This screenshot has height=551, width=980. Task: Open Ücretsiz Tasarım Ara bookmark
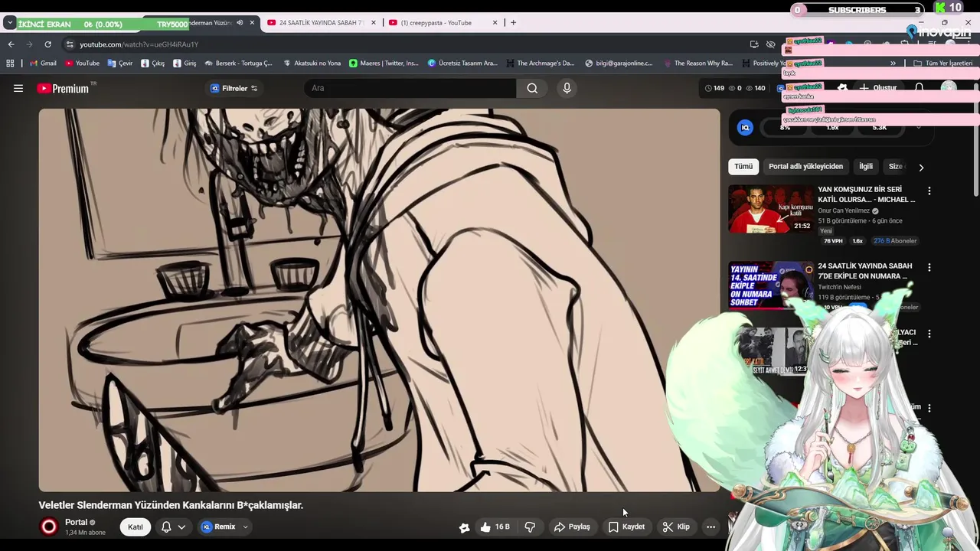click(462, 64)
